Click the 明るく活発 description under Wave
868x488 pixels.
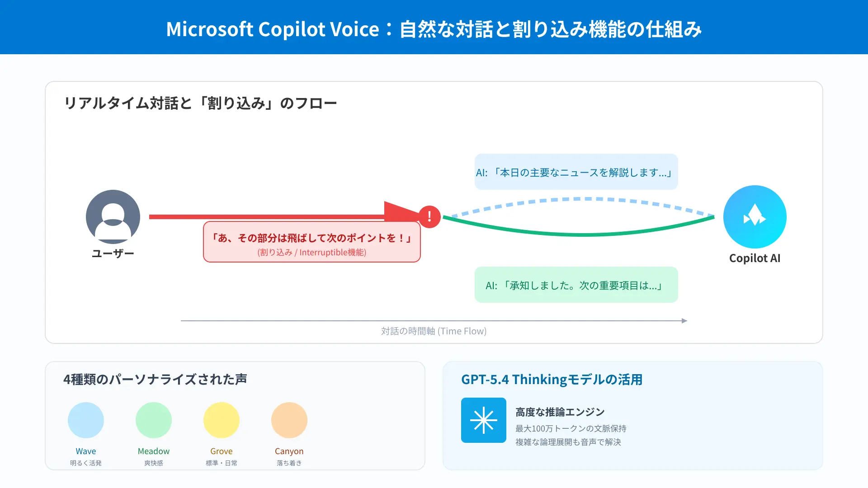86,463
